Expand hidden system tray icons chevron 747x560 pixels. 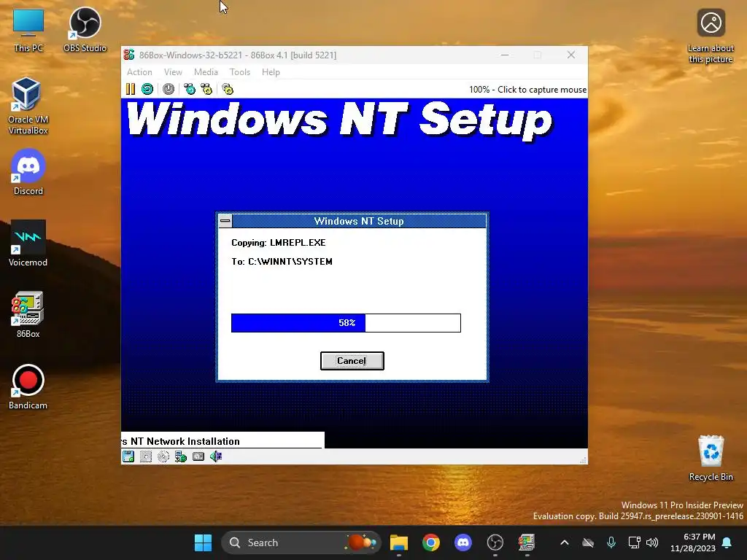(x=565, y=542)
